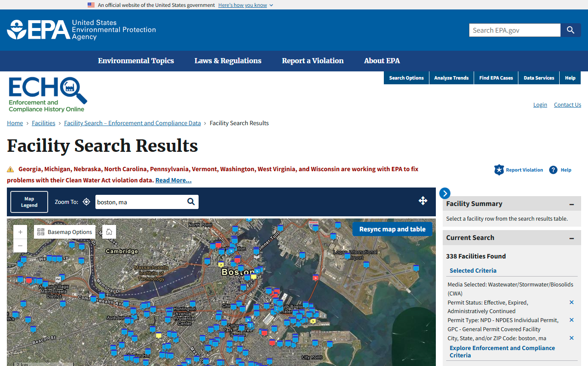Open About EPA menu

point(382,61)
